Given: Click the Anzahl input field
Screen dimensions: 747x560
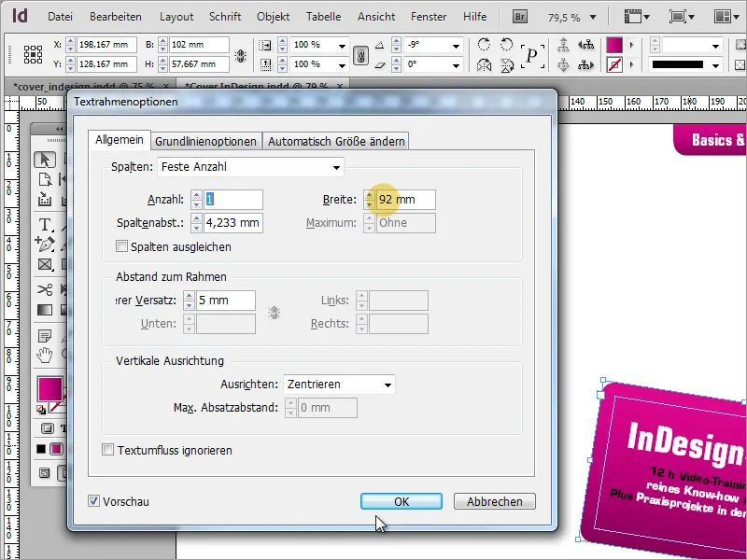Looking at the screenshot, I should point(233,200).
